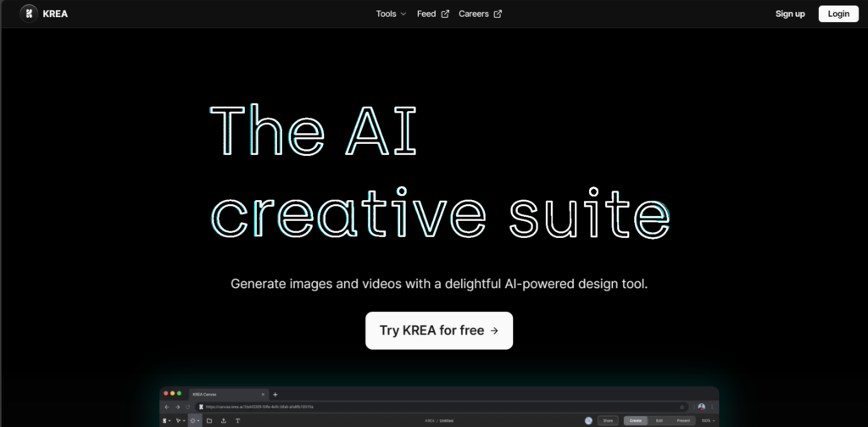This screenshot has width=868, height=427.
Task: Click the new tab plus icon in preview
Action: [275, 394]
